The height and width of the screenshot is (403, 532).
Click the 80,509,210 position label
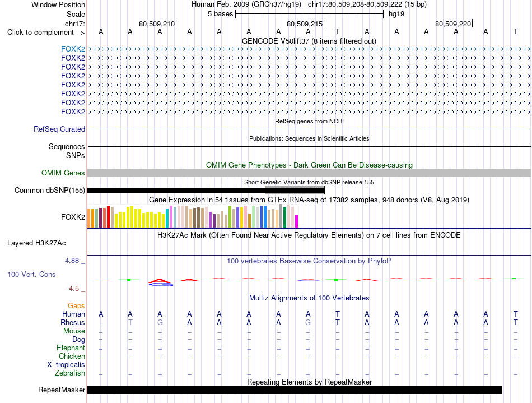point(157,24)
